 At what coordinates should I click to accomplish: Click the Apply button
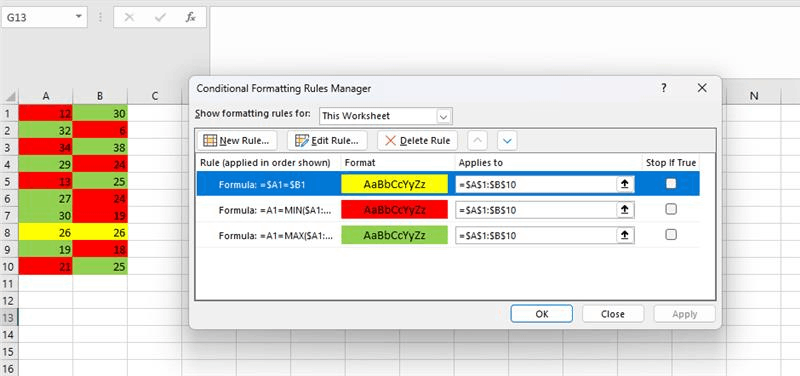coord(684,314)
